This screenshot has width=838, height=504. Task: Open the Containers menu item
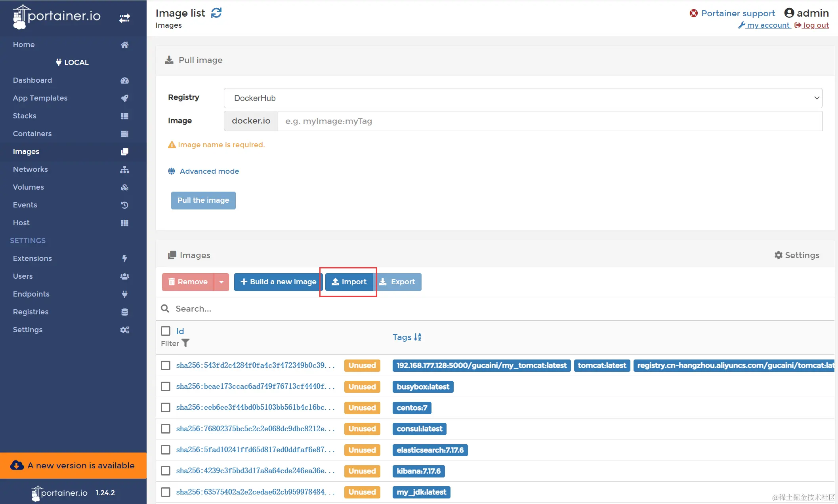click(32, 134)
